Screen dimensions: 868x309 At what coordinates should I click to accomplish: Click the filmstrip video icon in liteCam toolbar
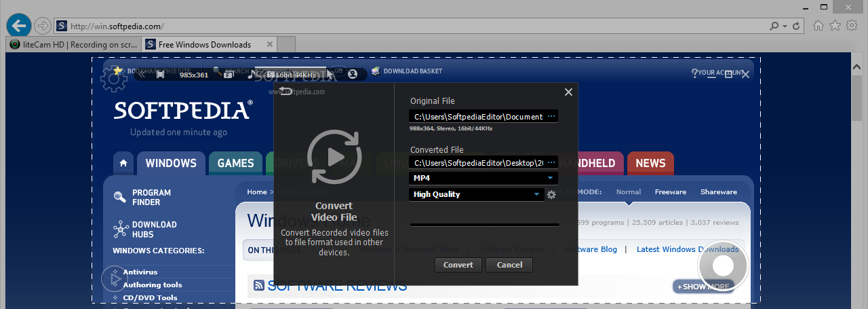point(161,75)
